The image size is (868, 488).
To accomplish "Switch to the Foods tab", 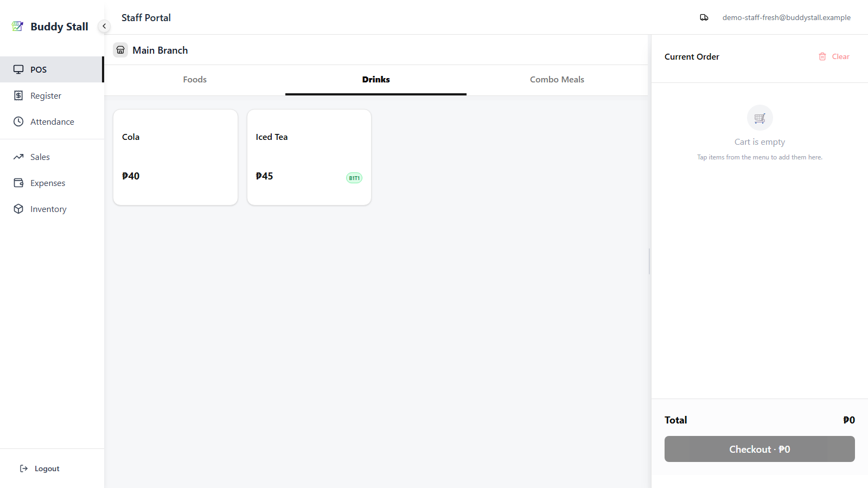I will [x=195, y=80].
